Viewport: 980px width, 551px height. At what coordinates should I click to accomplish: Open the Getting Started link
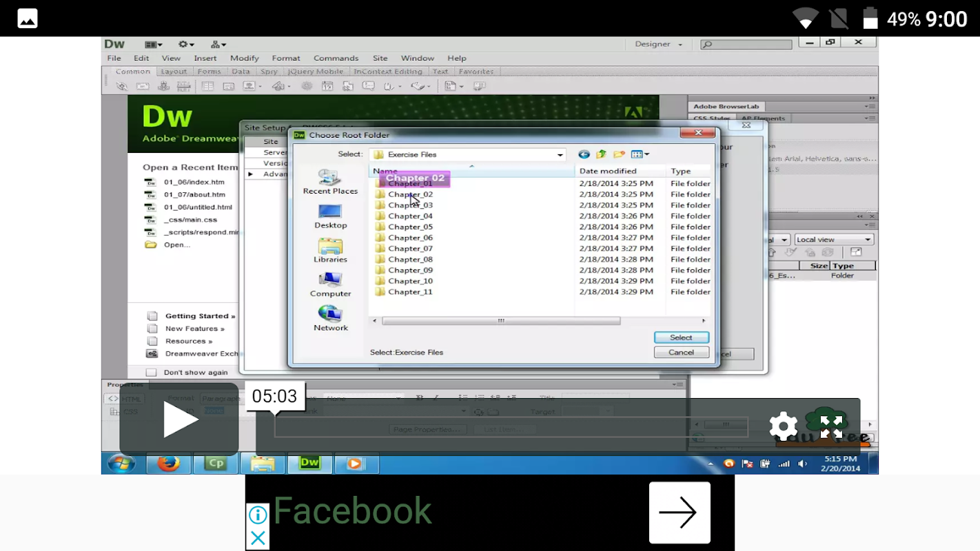[x=200, y=316]
